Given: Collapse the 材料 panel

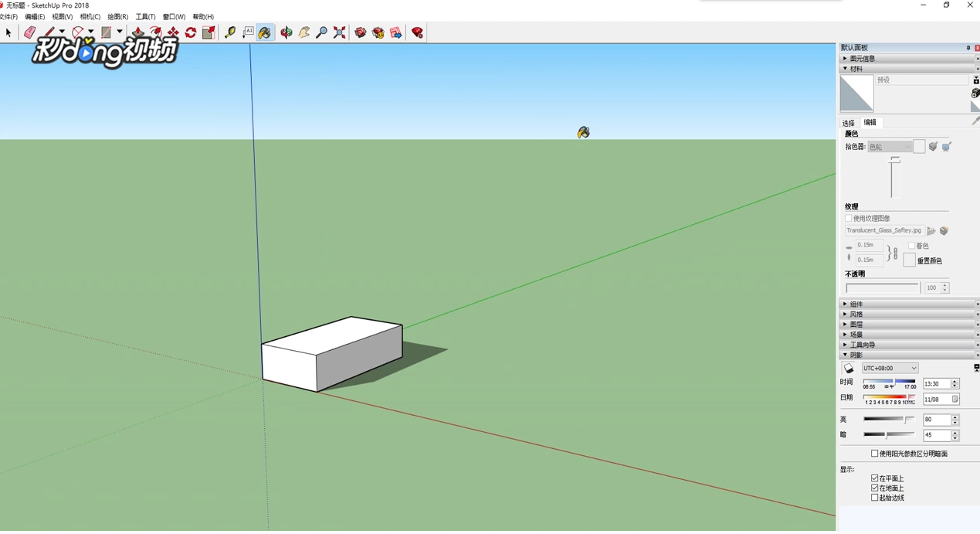Looking at the screenshot, I should click(908, 69).
